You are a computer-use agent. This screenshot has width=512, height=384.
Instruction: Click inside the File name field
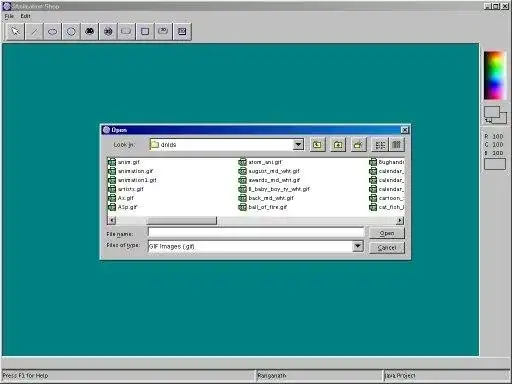pyautogui.click(x=256, y=232)
